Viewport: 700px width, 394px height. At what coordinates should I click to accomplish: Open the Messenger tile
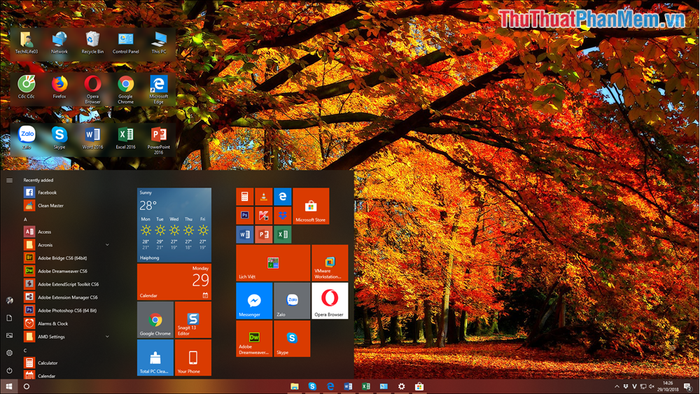(x=254, y=301)
